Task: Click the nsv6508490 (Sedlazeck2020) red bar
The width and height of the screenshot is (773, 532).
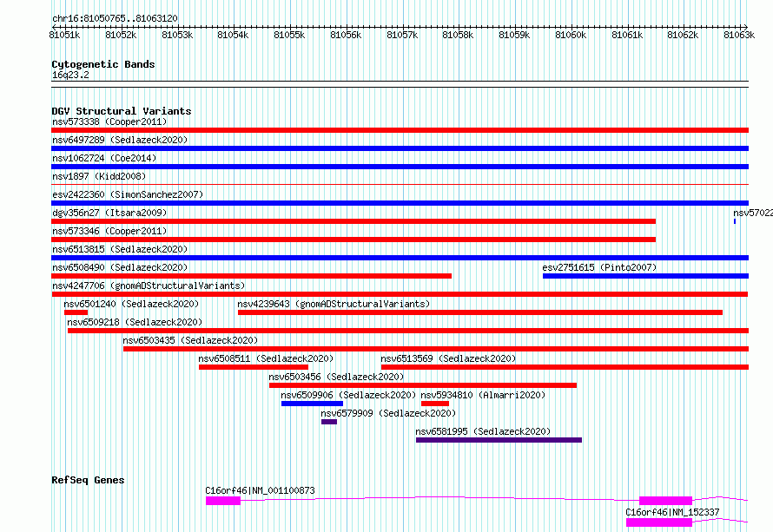Action: point(251,276)
